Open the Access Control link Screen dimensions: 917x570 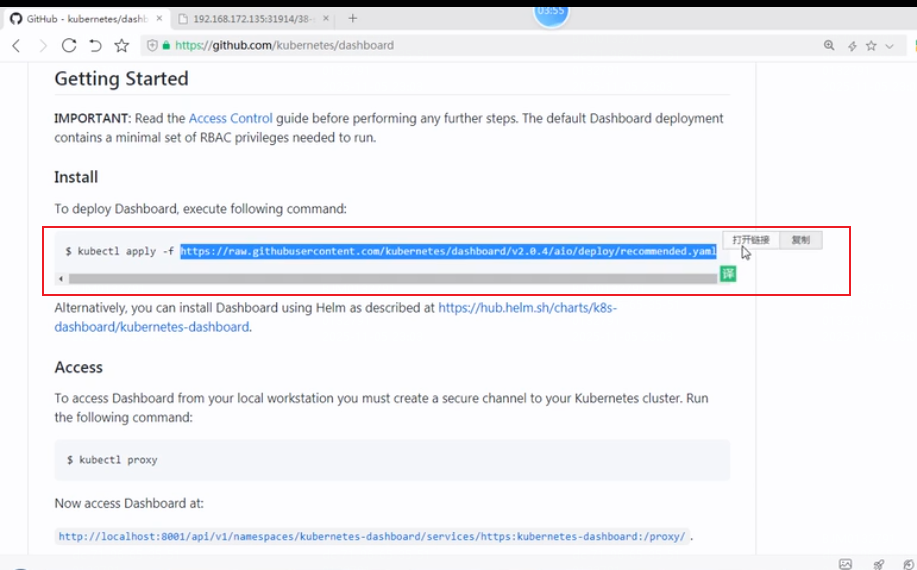coord(230,118)
